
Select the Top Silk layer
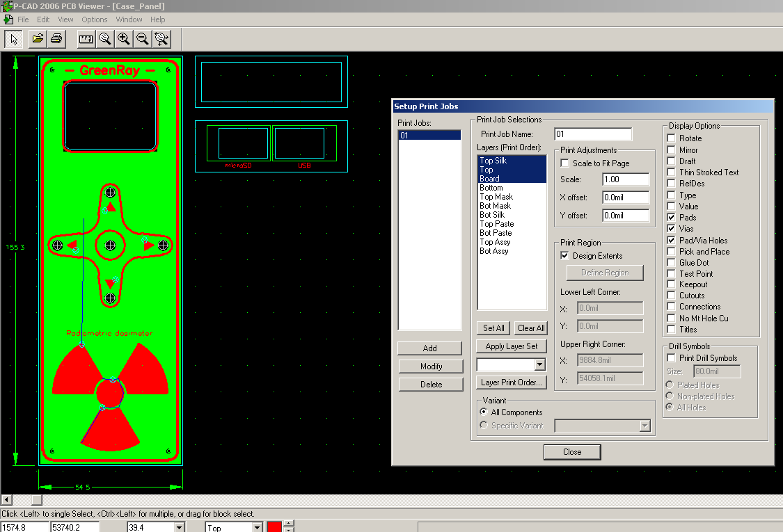click(x=512, y=160)
